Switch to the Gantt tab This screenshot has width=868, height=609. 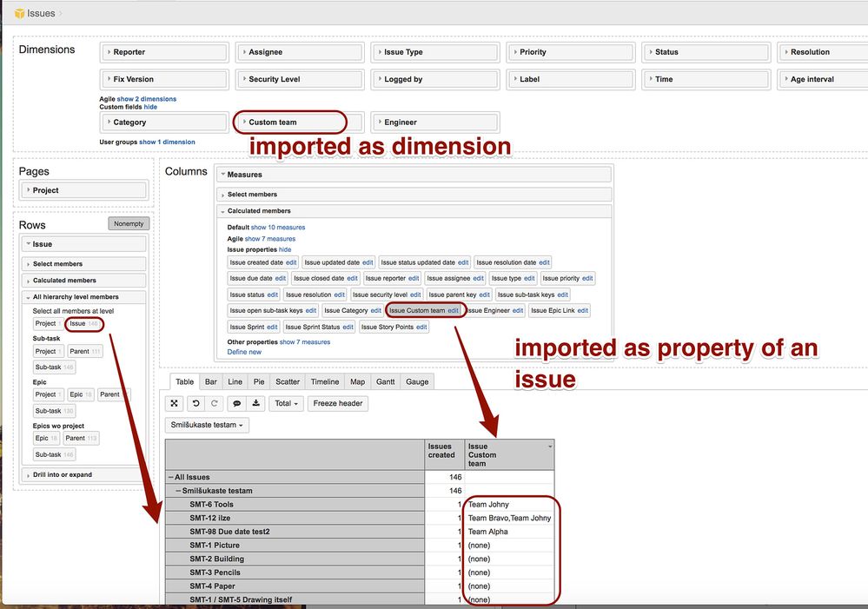click(385, 382)
